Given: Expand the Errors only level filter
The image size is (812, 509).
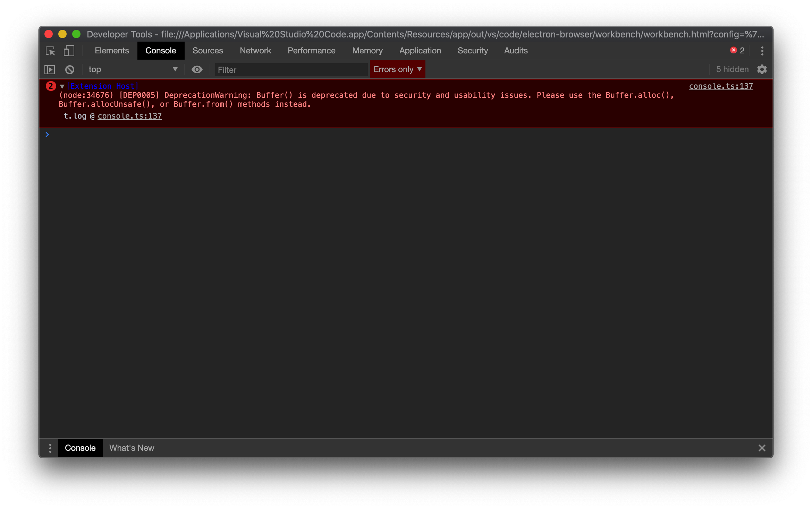Looking at the screenshot, I should click(397, 69).
